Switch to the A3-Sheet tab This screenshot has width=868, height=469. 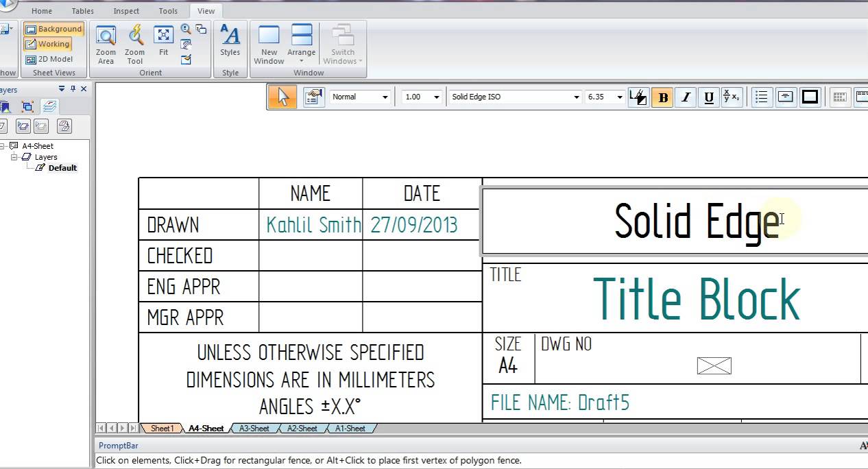(254, 429)
